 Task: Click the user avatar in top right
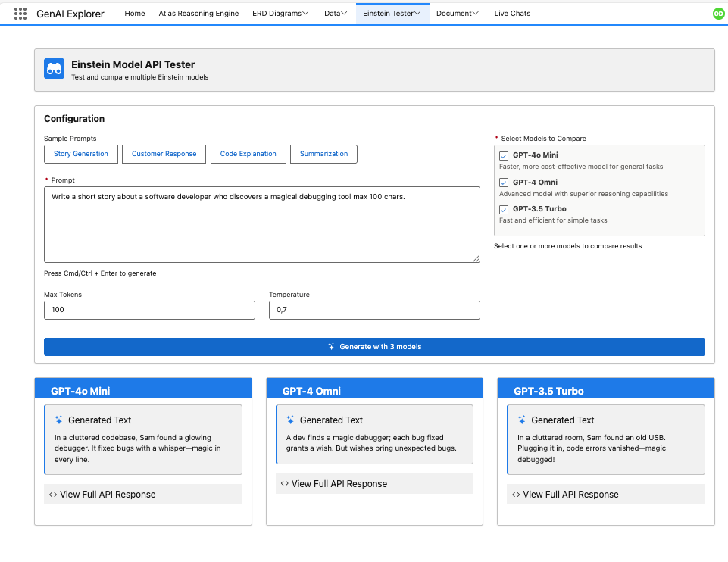718,14
